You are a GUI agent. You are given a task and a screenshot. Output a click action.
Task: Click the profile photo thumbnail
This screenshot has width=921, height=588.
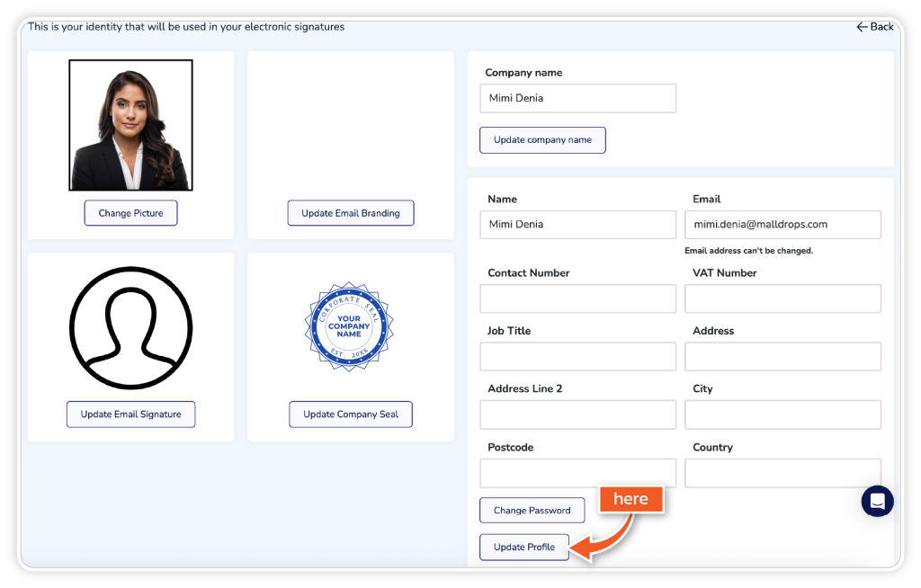tap(130, 125)
